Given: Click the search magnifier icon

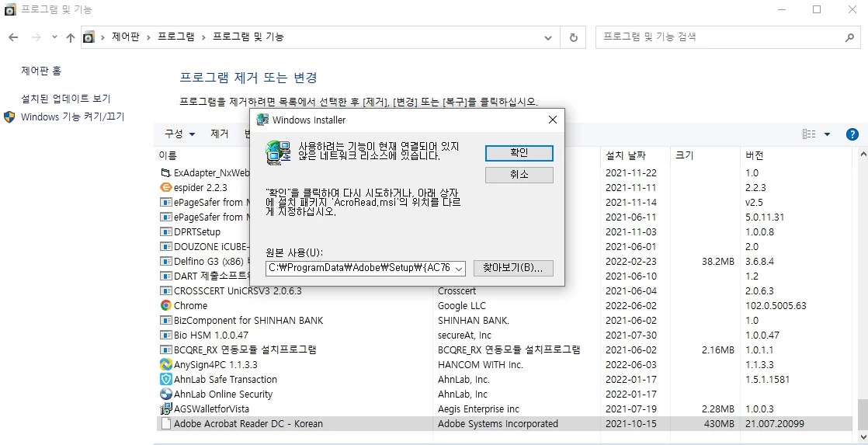Looking at the screenshot, I should [849, 37].
